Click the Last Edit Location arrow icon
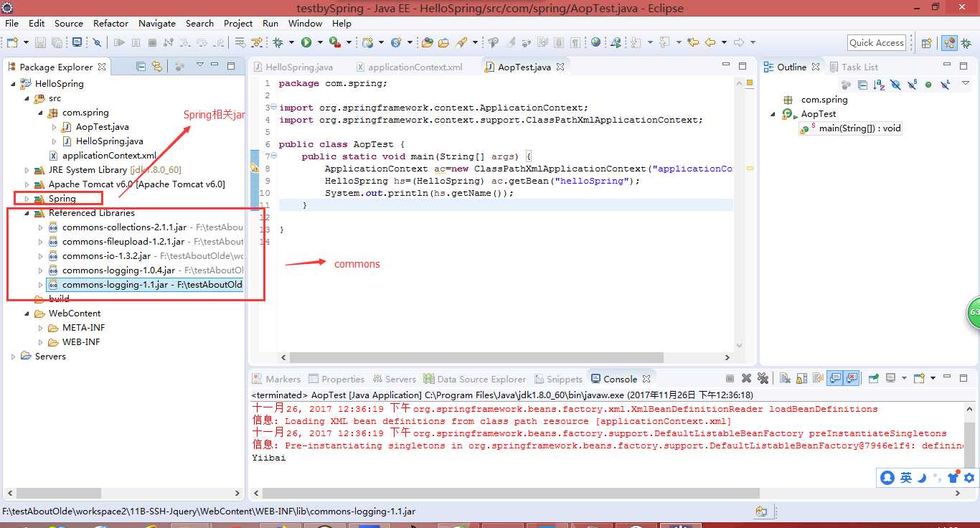 click(692, 42)
